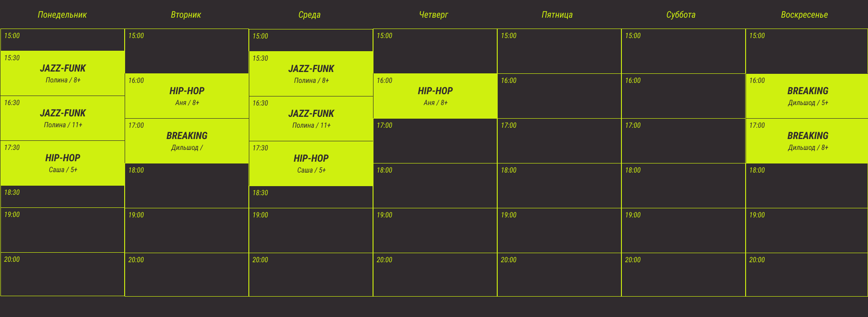Open Thursday 16:00 HIP-HOP Аня class

click(x=435, y=96)
